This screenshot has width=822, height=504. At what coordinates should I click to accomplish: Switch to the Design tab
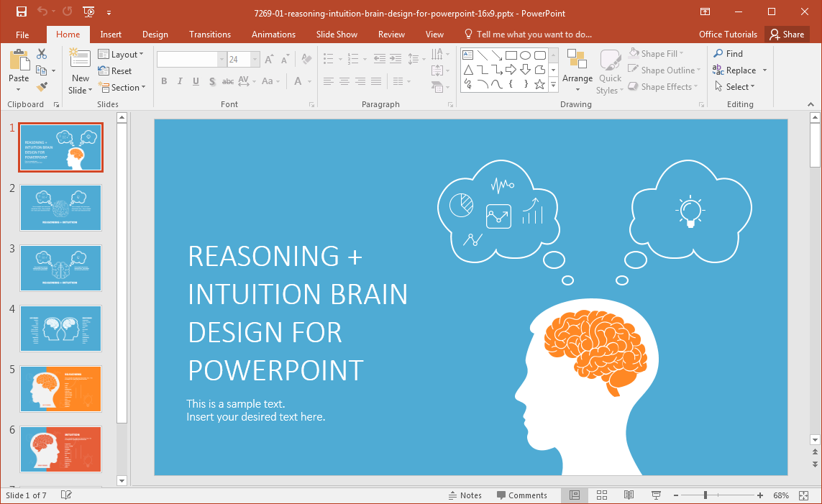tap(155, 35)
